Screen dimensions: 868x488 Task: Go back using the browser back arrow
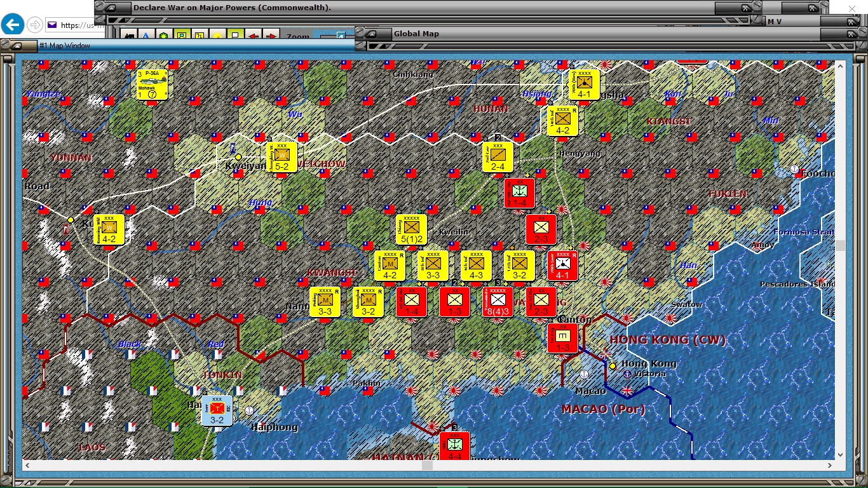tap(13, 25)
